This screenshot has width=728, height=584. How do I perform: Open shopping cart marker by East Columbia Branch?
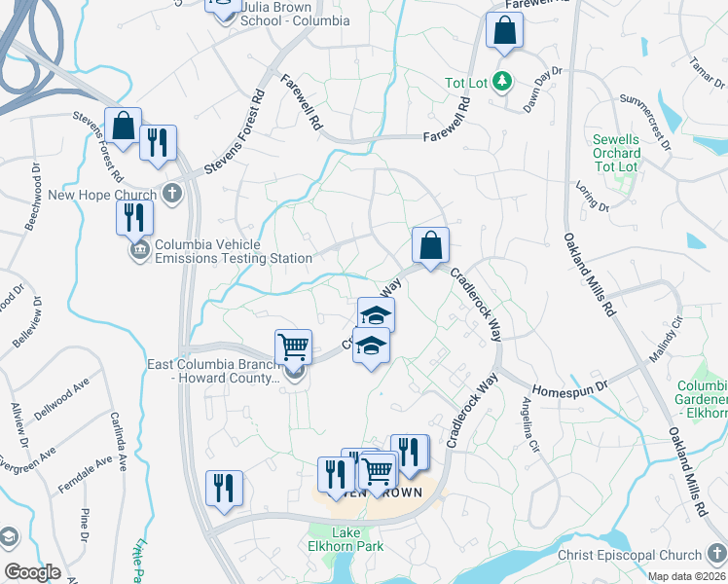(x=293, y=347)
